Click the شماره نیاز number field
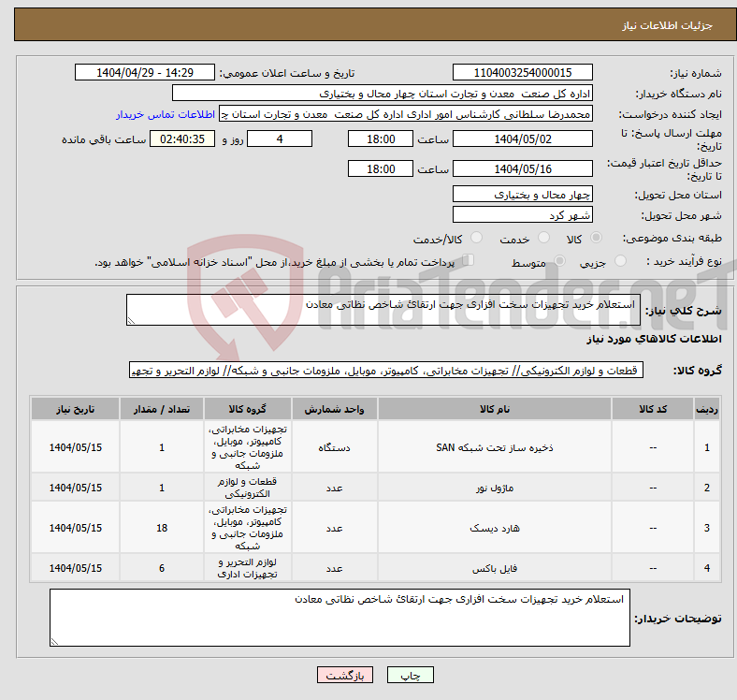 [x=522, y=73]
